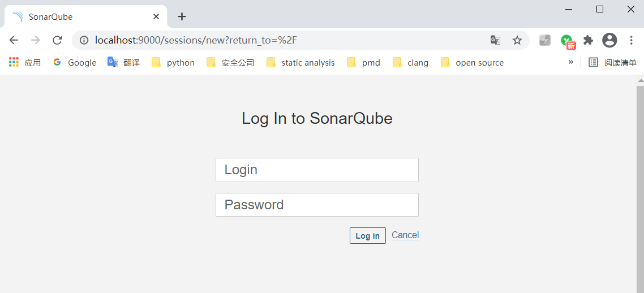This screenshot has height=293, width=644.
Task: Open the static analysis bookmarks folder
Action: click(300, 63)
